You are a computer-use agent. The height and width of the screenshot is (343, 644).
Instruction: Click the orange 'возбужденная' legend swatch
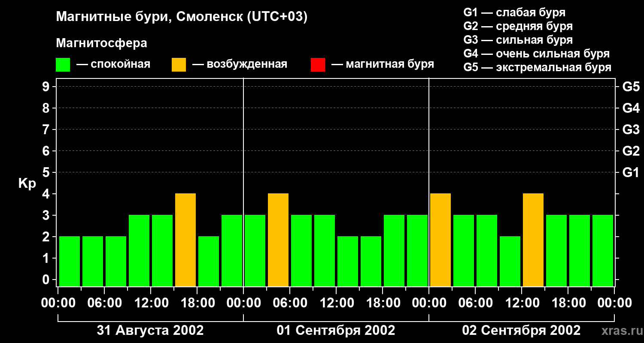[x=179, y=65]
